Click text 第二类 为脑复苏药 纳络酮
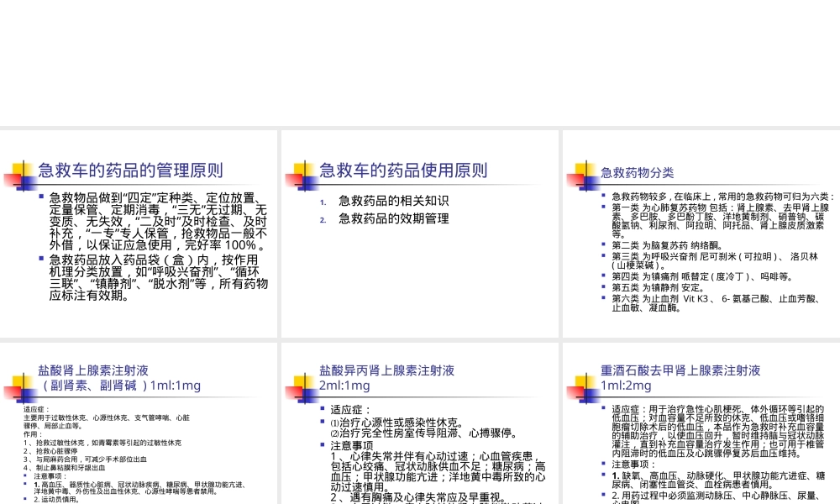The height and width of the screenshot is (504, 840). (668, 245)
